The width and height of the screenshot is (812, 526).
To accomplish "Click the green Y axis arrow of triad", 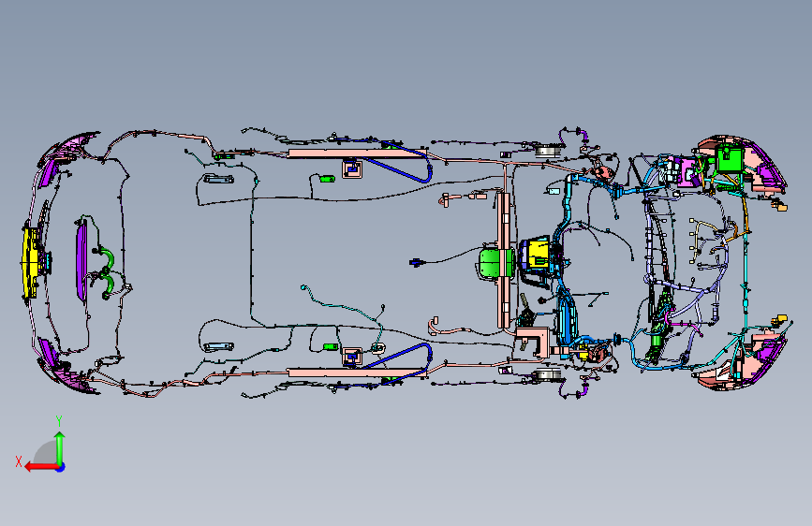I will [60, 449].
